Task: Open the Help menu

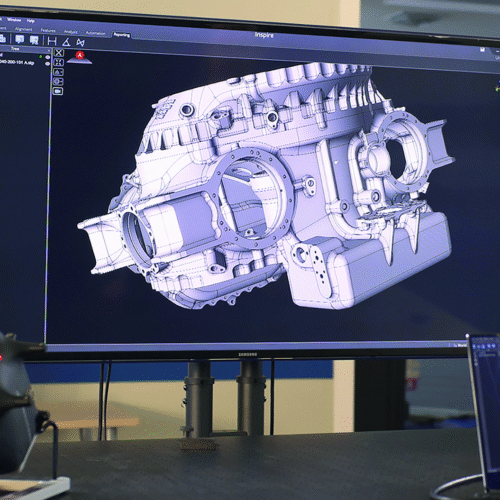Action: [x=31, y=21]
